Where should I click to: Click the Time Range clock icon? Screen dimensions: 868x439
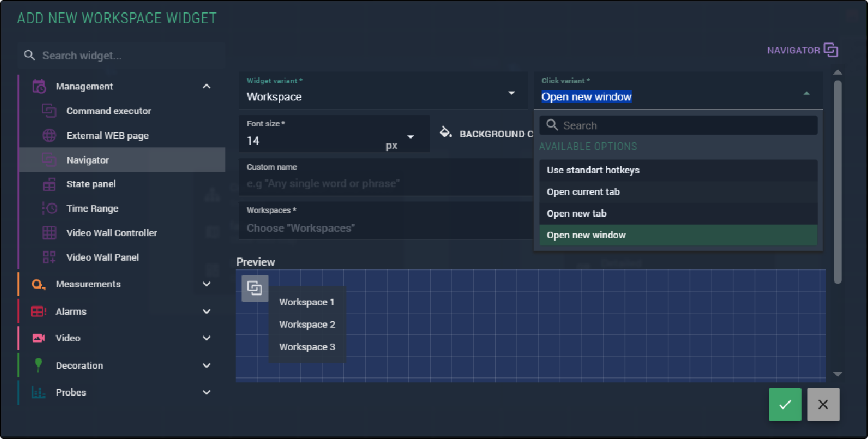[50, 209]
